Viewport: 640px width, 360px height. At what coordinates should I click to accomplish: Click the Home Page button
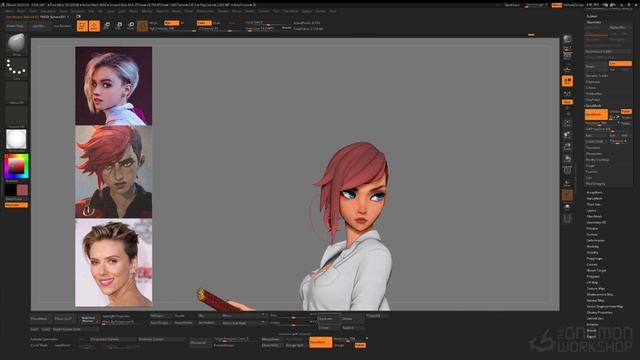click(x=15, y=26)
